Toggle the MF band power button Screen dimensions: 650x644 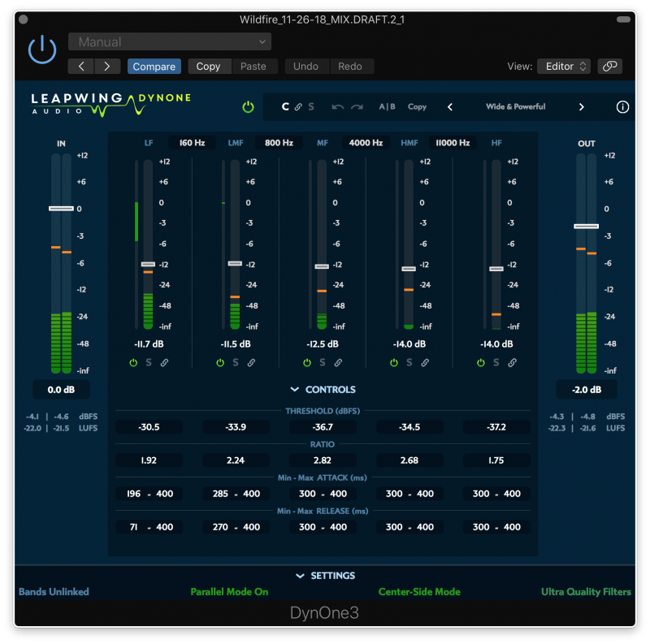point(307,363)
